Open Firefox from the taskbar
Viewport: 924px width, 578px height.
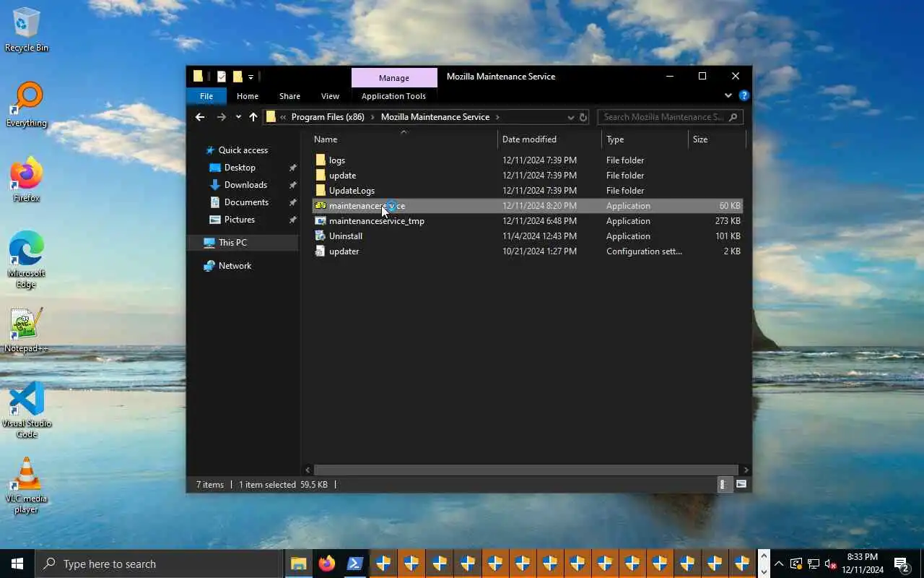point(326,564)
